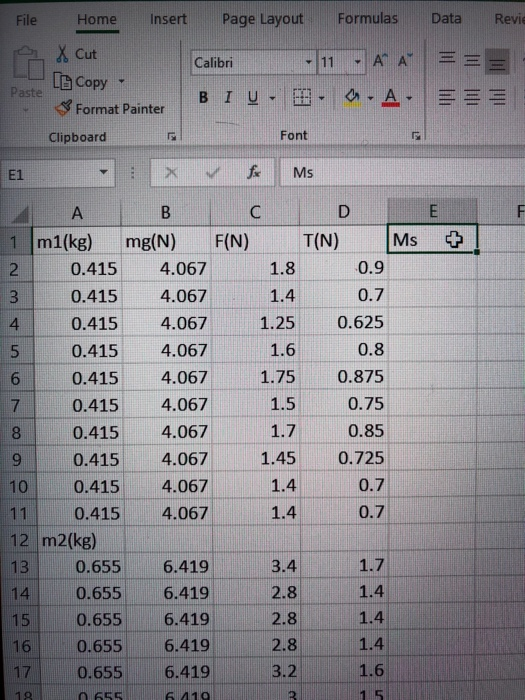The image size is (525, 700).
Task: Open the Name Box E1 dropdown
Action: [x=104, y=172]
